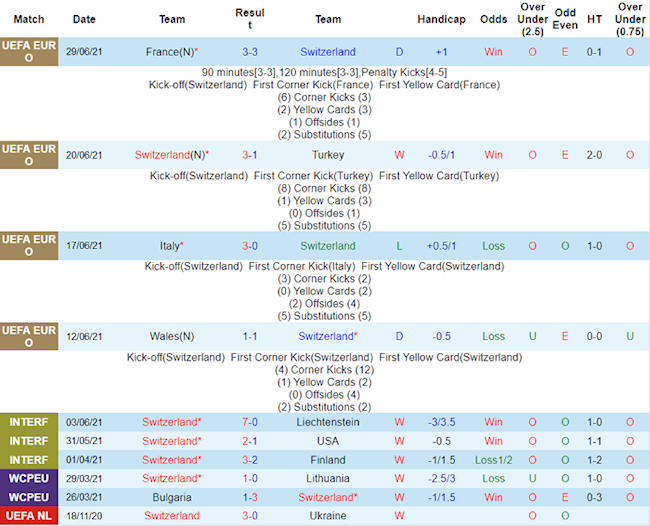Image resolution: width=650 pixels, height=526 pixels.
Task: Click 1-3 result for Bulgaria vs Switzerland
Action: coord(250,497)
